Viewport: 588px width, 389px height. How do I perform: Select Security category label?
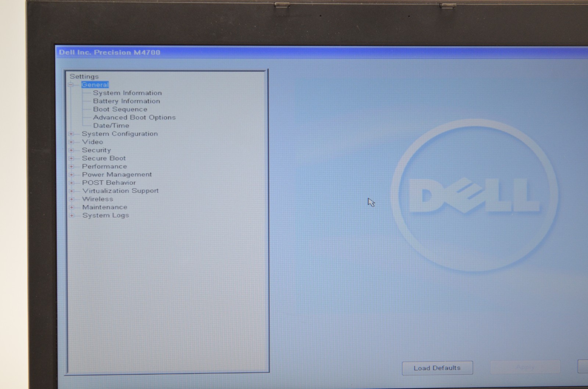96,150
